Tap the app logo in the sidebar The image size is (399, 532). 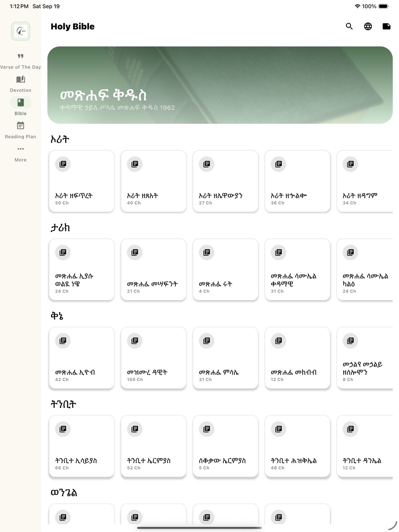tap(21, 31)
